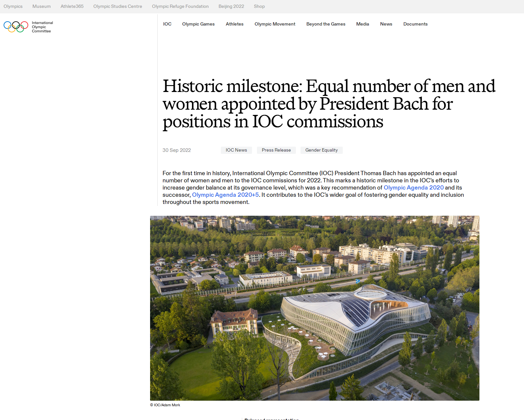Click the article headline text
The height and width of the screenshot is (420, 524).
coord(329,104)
